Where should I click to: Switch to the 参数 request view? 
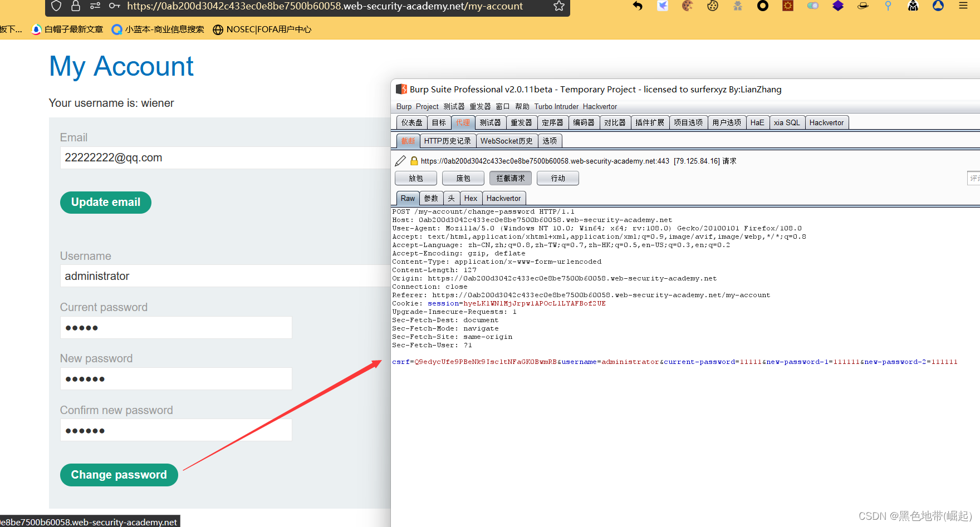pos(431,198)
